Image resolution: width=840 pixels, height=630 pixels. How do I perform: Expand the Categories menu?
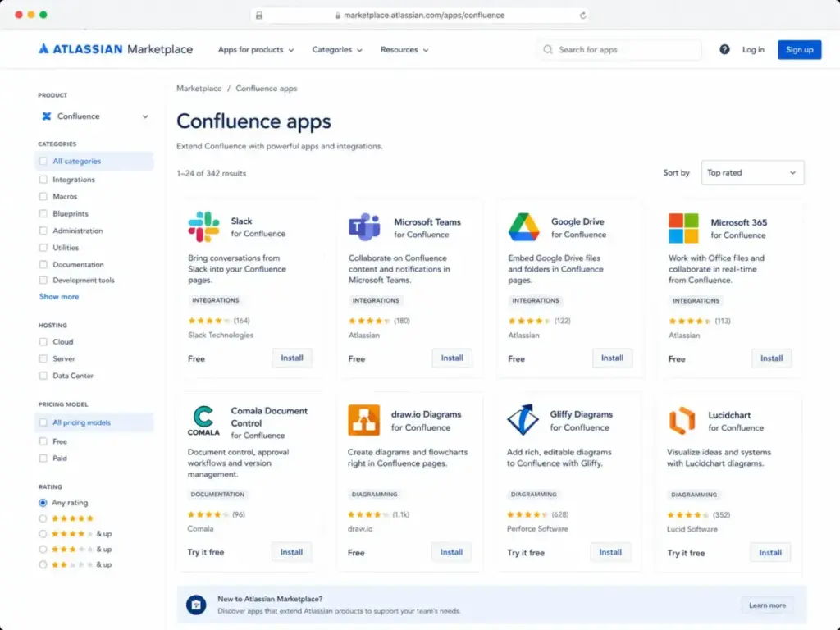coord(337,49)
